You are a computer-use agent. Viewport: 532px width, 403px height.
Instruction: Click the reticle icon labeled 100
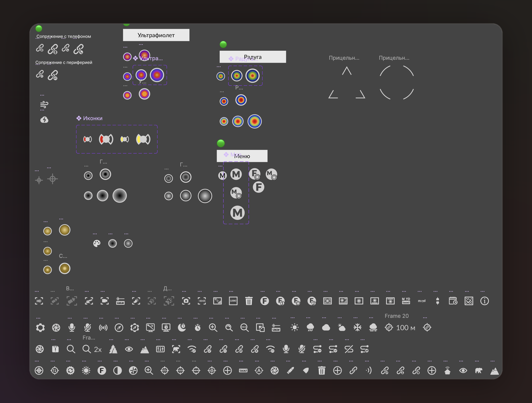(x=180, y=370)
